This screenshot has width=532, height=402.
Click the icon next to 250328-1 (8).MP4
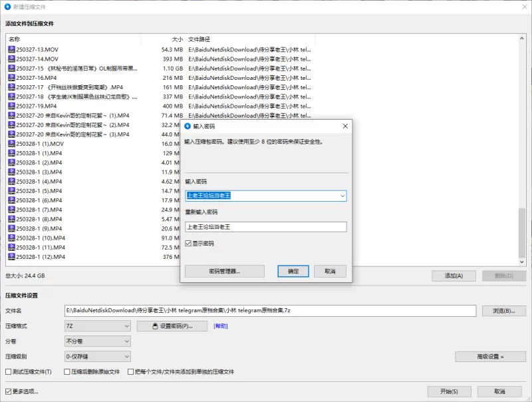click(x=11, y=219)
